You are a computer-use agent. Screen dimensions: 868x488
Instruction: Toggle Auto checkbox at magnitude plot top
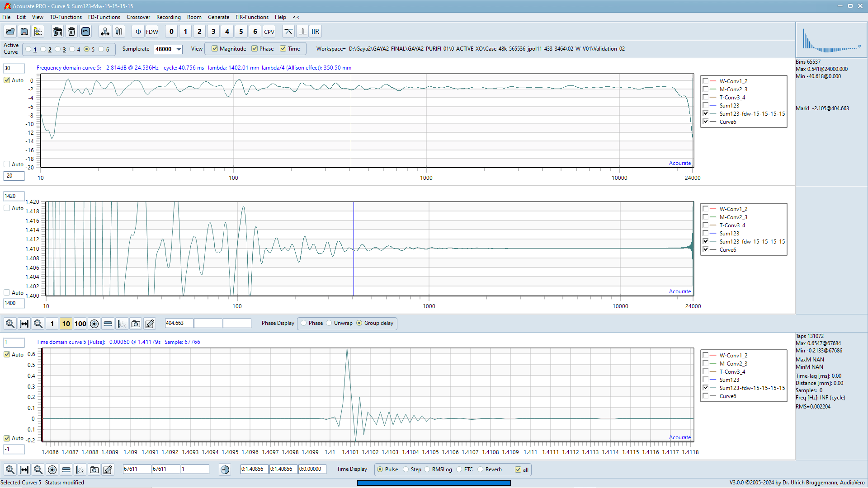pyautogui.click(x=7, y=80)
